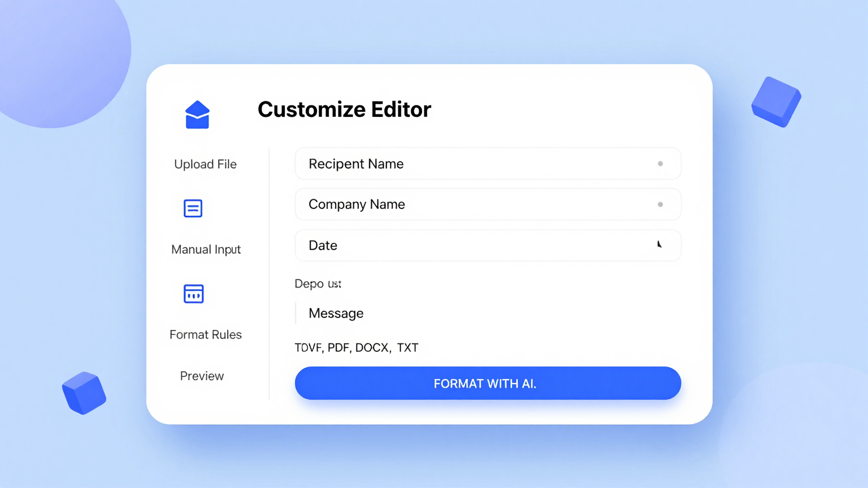
Task: Open the blue mail icon above the sidebar
Action: coord(197,115)
